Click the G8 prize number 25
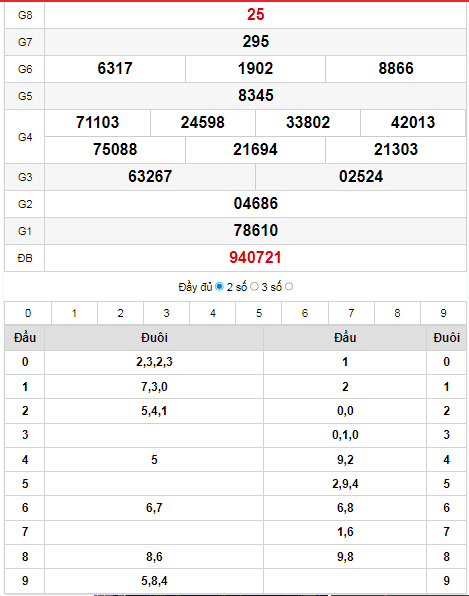This screenshot has height=596, width=469. click(x=255, y=15)
